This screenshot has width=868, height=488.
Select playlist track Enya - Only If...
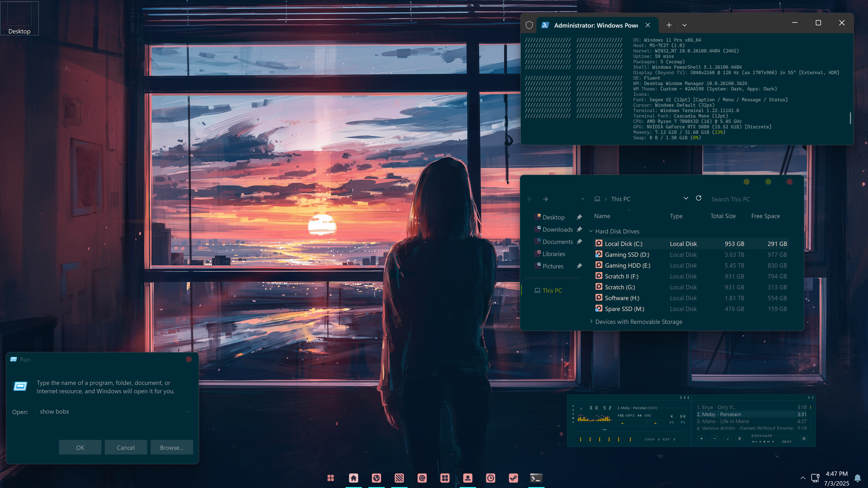(x=751, y=407)
